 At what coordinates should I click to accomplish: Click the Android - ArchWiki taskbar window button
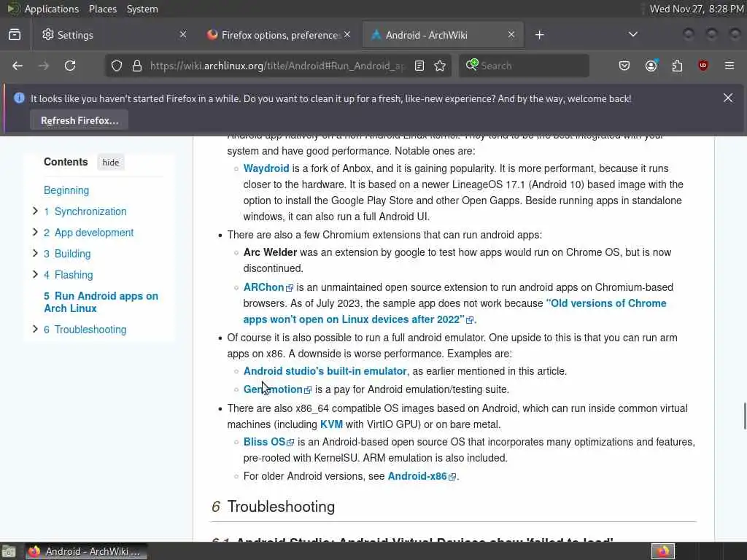coord(86,551)
